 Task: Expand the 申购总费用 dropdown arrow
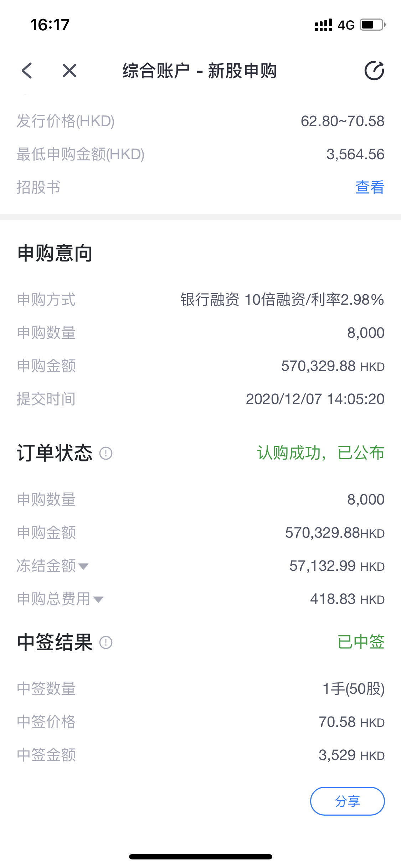point(98,599)
